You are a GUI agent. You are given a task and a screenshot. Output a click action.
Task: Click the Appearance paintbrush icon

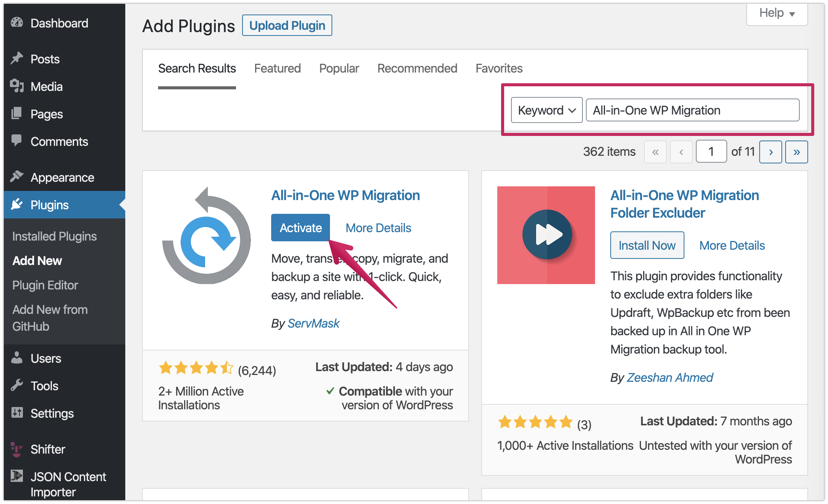pyautogui.click(x=17, y=176)
